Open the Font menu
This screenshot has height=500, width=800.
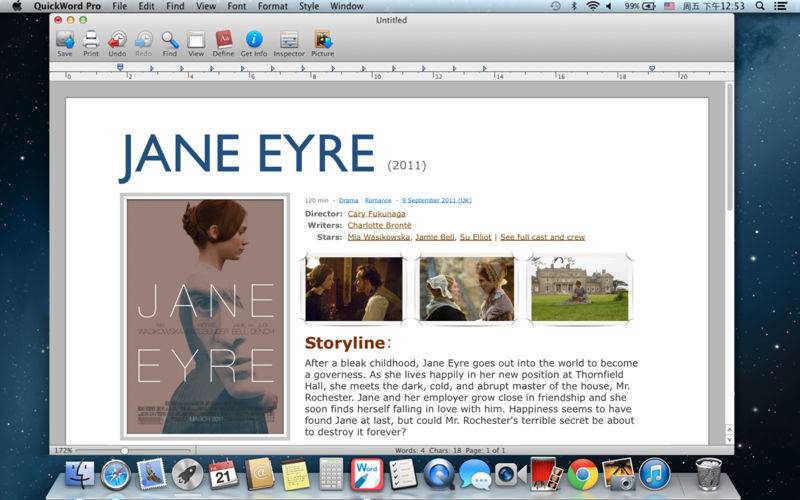pyautogui.click(x=237, y=6)
